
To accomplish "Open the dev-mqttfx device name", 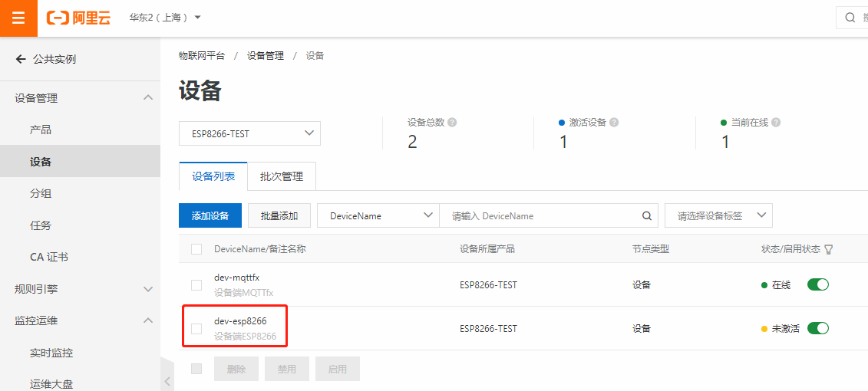I will [238, 278].
